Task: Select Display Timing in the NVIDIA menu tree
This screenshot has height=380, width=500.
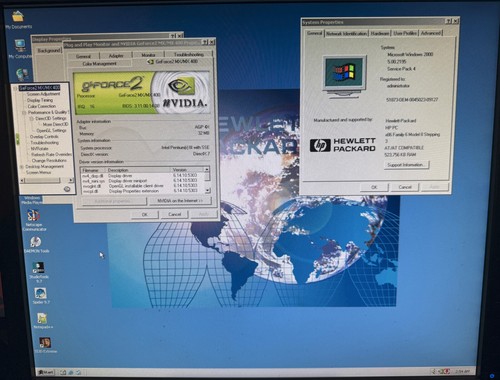Action: coord(40,100)
